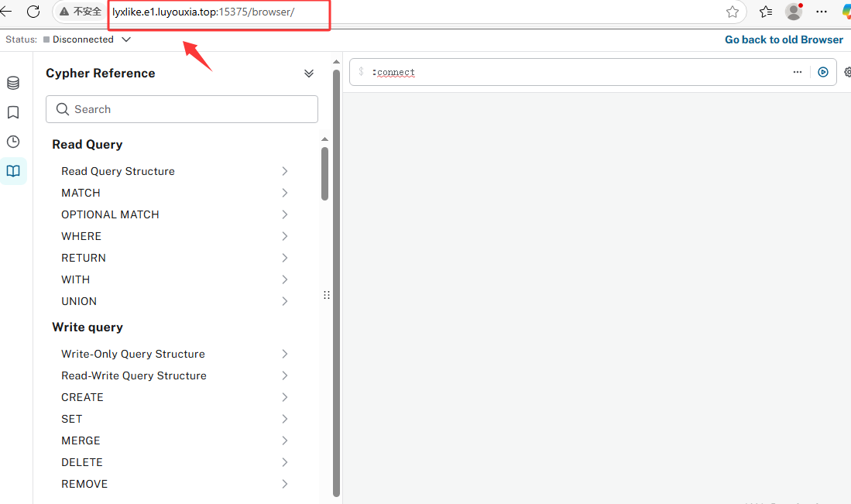Expand the OPTIONAL MATCH reference entry
Screen dimensions: 851x504
coord(174,214)
